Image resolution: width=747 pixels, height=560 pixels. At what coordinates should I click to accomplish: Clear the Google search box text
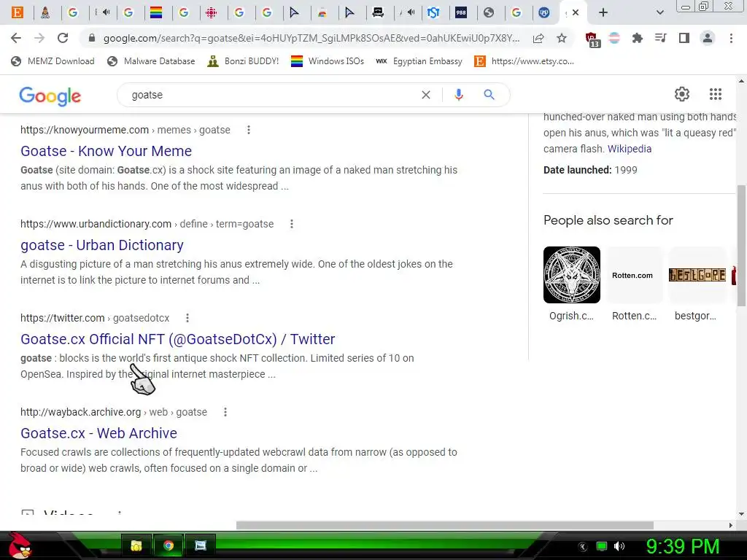click(426, 95)
